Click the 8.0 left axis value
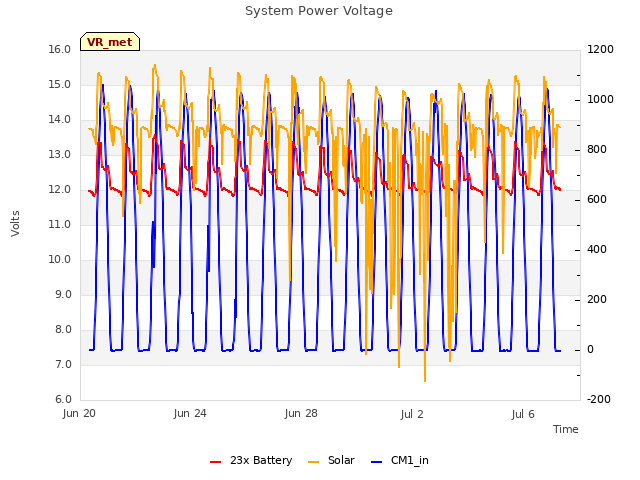This screenshot has width=640, height=480. pyautogui.click(x=63, y=329)
